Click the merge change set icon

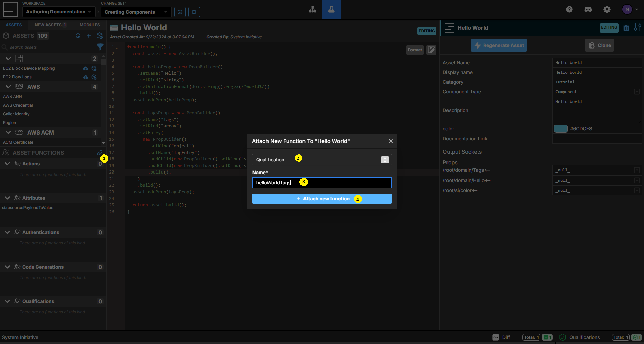(180, 12)
